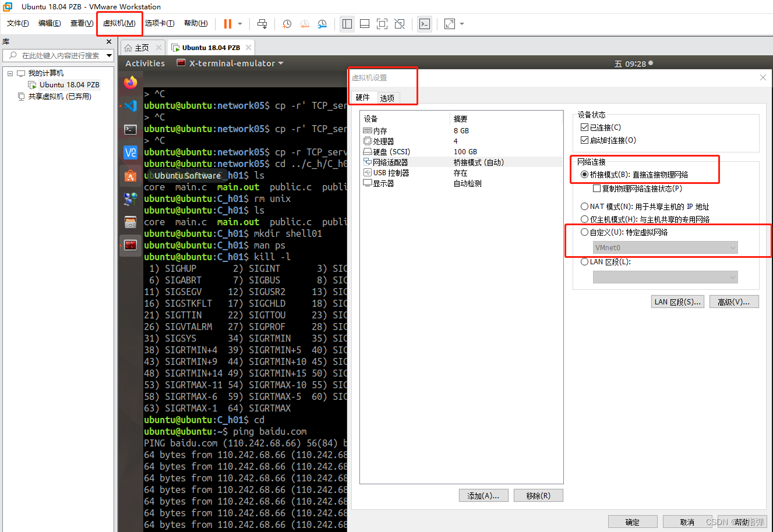This screenshot has width=773, height=532.
Task: Select 桥接模式(B) radio button
Action: tap(585, 175)
